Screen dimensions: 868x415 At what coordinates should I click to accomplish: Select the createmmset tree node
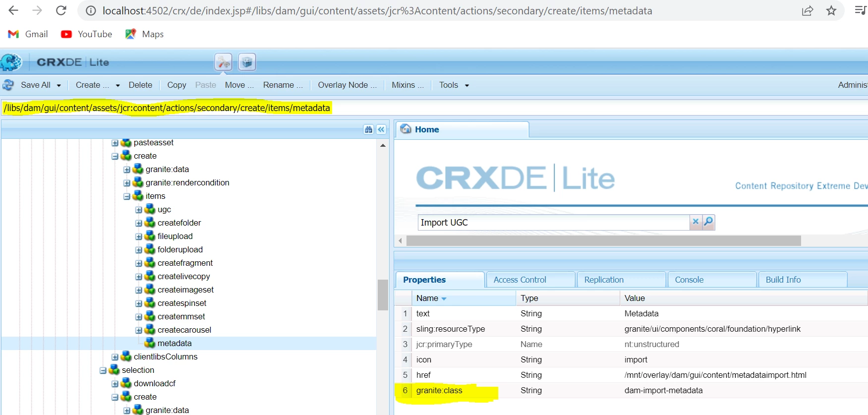[181, 316]
